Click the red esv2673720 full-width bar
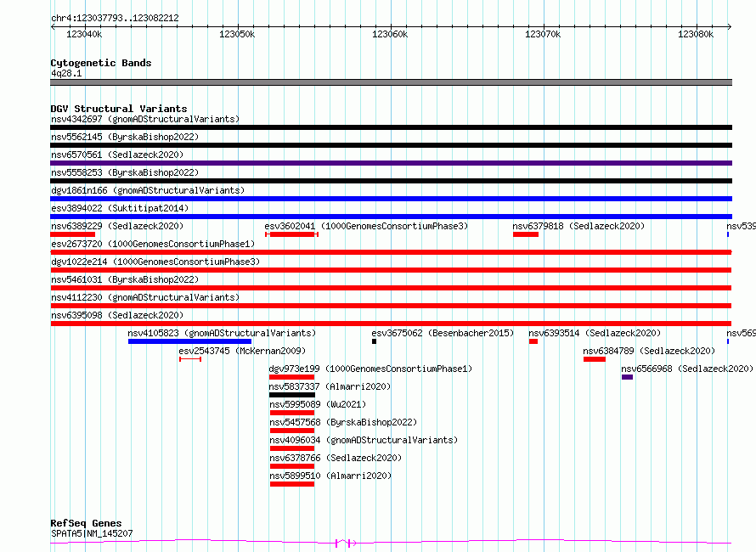This screenshot has height=552, width=756. pyautogui.click(x=391, y=252)
